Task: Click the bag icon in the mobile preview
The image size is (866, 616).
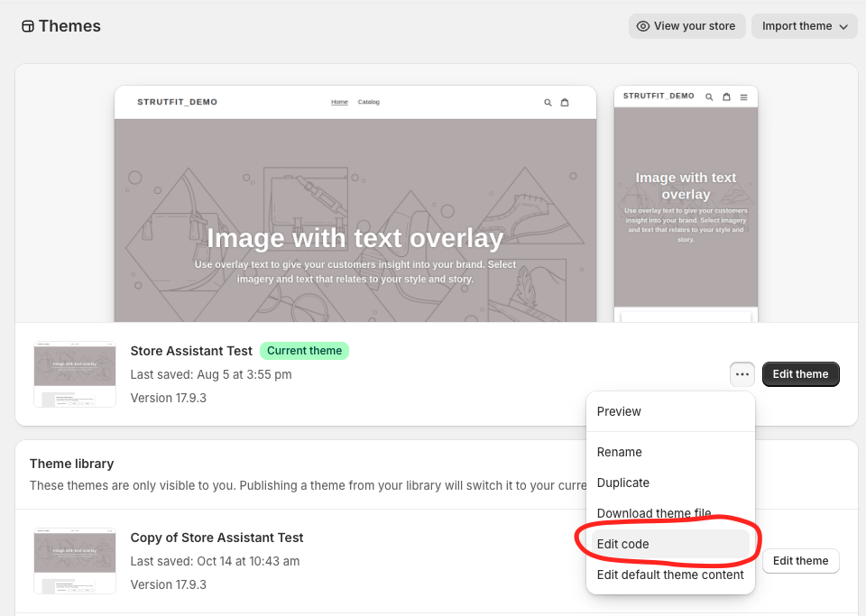Action: pyautogui.click(x=726, y=96)
